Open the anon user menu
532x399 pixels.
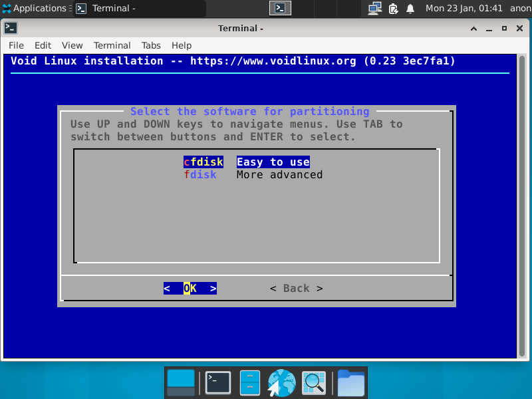[521, 8]
